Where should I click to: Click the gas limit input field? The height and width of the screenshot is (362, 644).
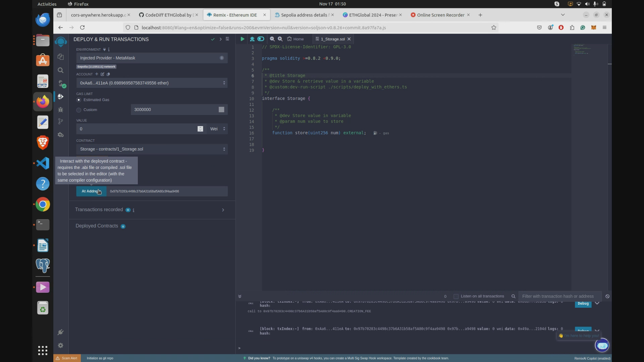pyautogui.click(x=179, y=110)
